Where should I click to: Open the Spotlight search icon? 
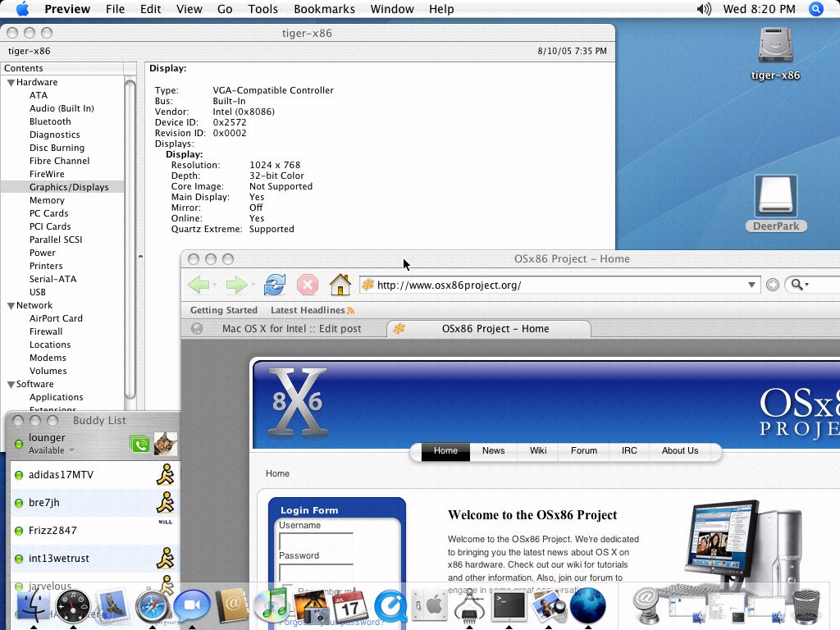tap(816, 9)
